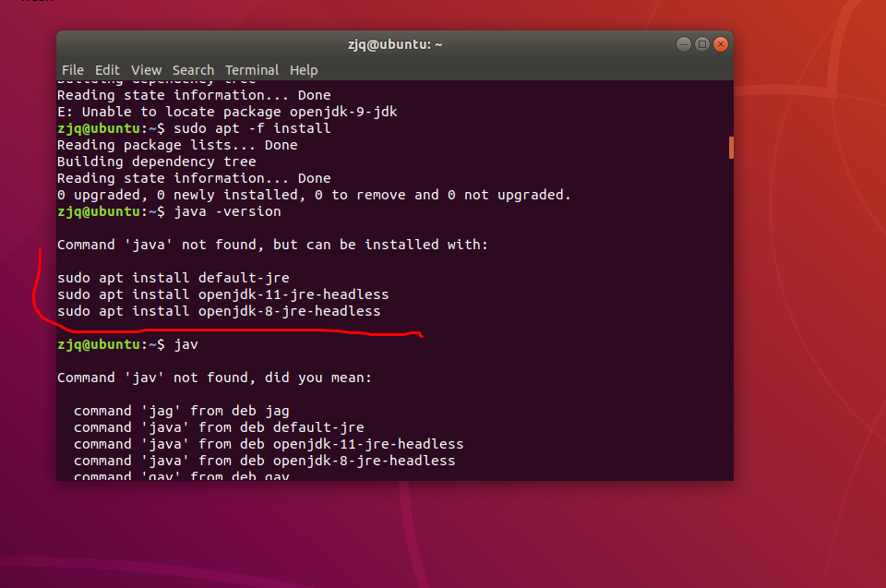Viewport: 886px width, 588px height.
Task: Click the line 'sudo apt install openjdk-11-jre-headless'
Action: [223, 294]
